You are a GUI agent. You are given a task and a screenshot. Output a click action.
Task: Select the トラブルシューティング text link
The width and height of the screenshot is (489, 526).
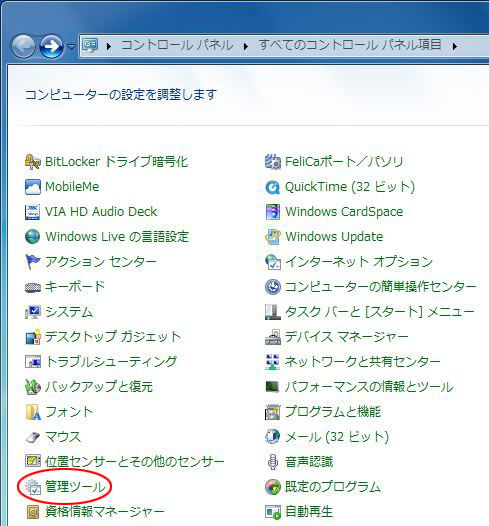tap(111, 362)
